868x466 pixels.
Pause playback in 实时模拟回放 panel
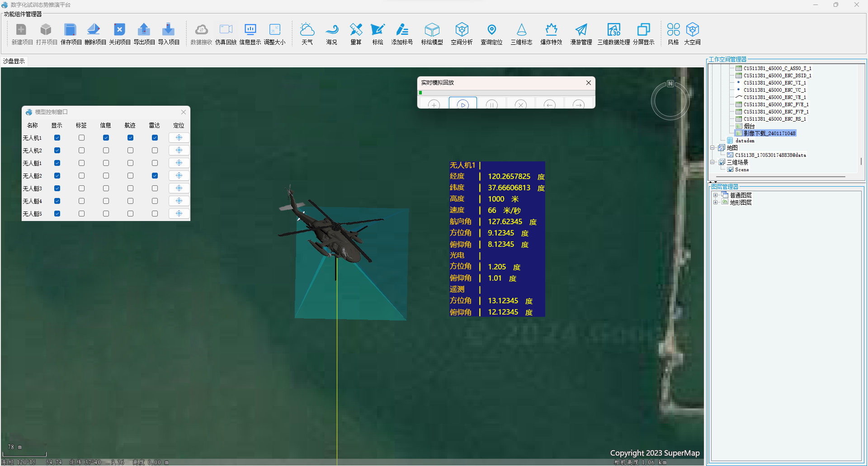491,104
